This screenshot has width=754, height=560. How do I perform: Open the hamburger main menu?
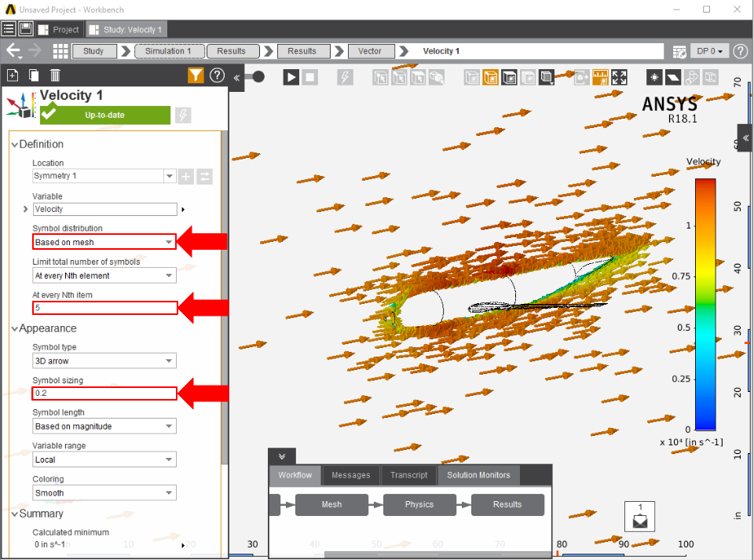click(x=9, y=29)
